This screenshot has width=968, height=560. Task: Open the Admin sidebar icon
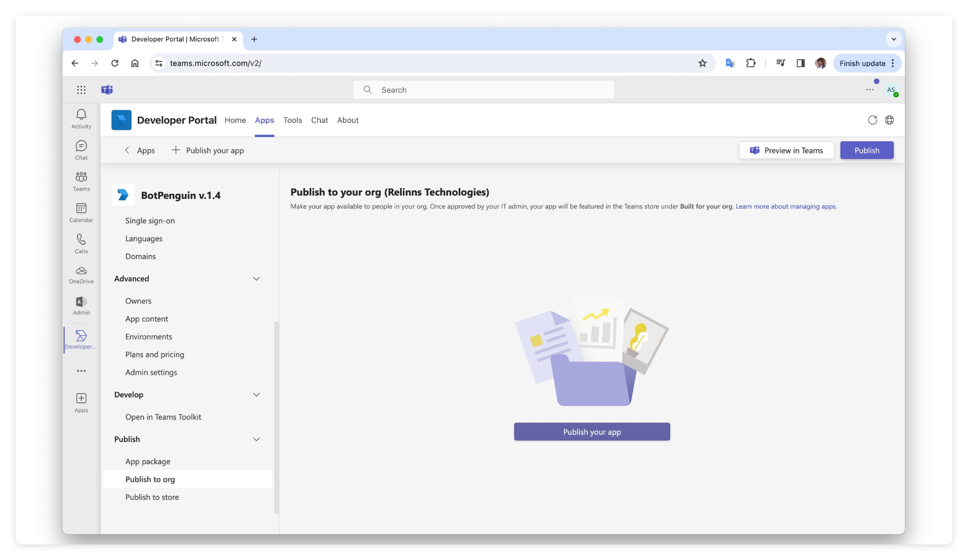coord(81,305)
